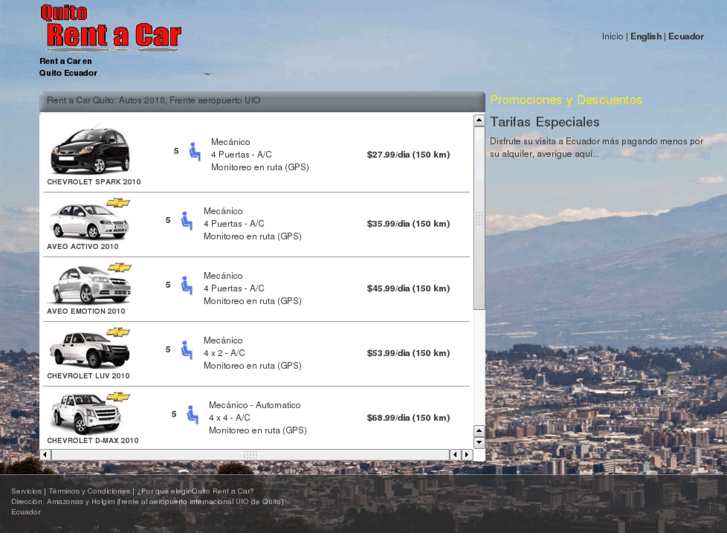Click the CHEVROLET LUV 2010 label
Image resolution: width=727 pixels, height=545 pixels.
click(88, 376)
